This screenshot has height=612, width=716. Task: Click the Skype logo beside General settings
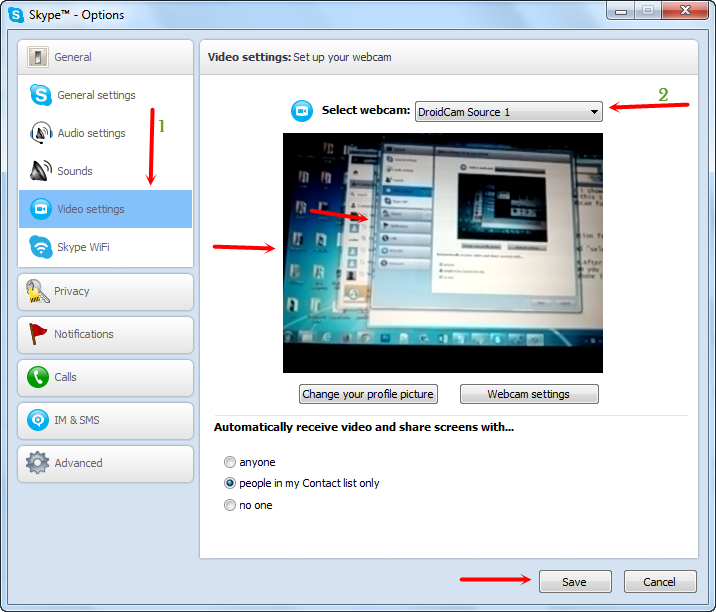[x=41, y=95]
